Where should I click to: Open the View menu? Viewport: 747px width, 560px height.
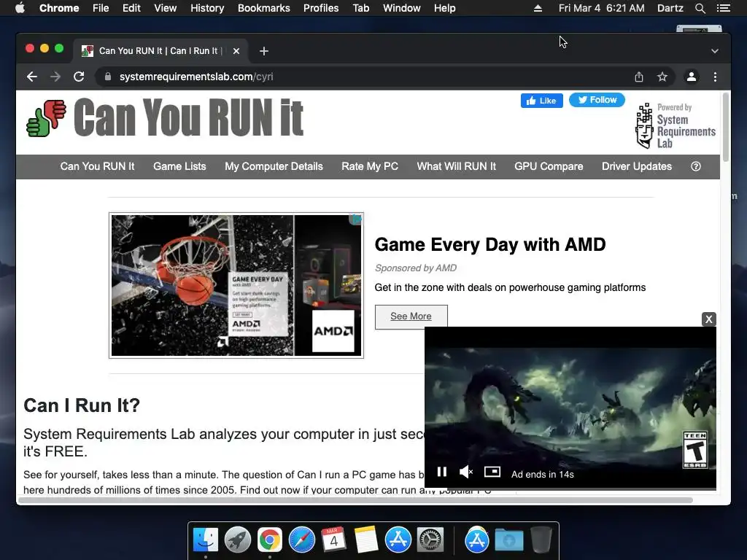[x=166, y=8]
